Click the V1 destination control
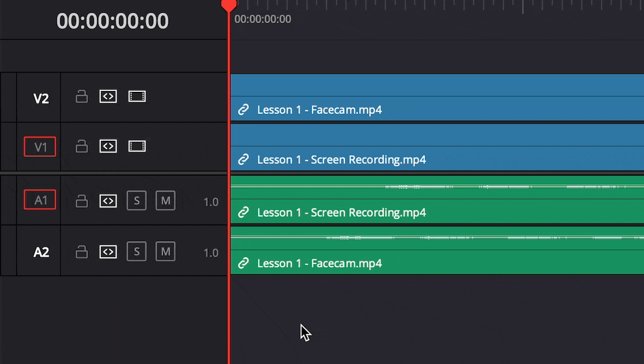The width and height of the screenshot is (644, 364). click(40, 147)
